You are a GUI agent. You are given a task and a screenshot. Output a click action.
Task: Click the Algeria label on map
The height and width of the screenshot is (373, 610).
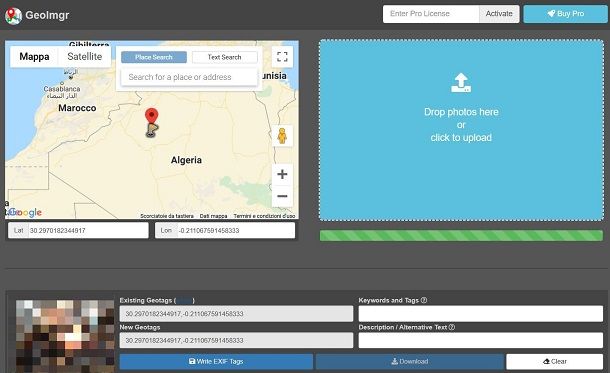(x=186, y=160)
